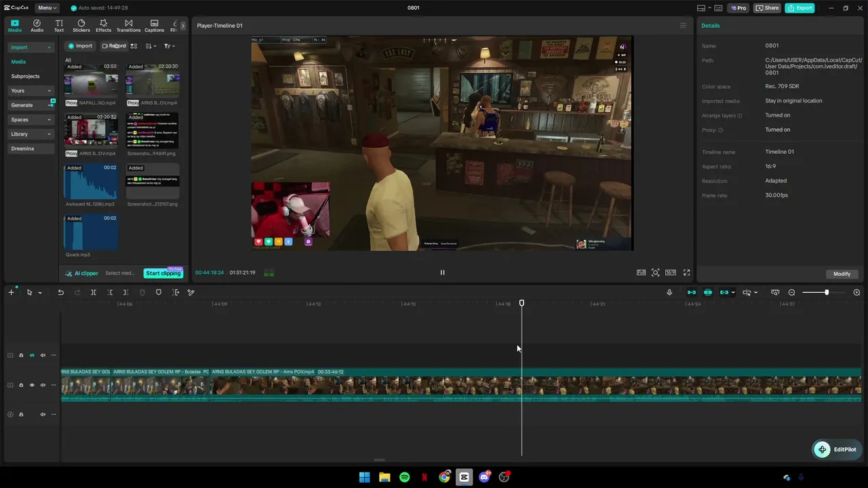This screenshot has width=868, height=488.
Task: Expand the Yours section in sidebar
Action: [49, 91]
